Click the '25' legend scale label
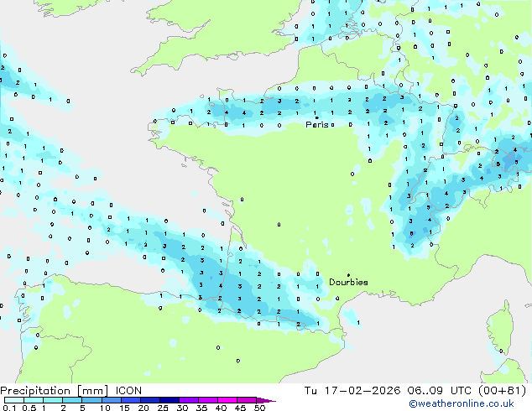The width and height of the screenshot is (532, 411). click(163, 408)
